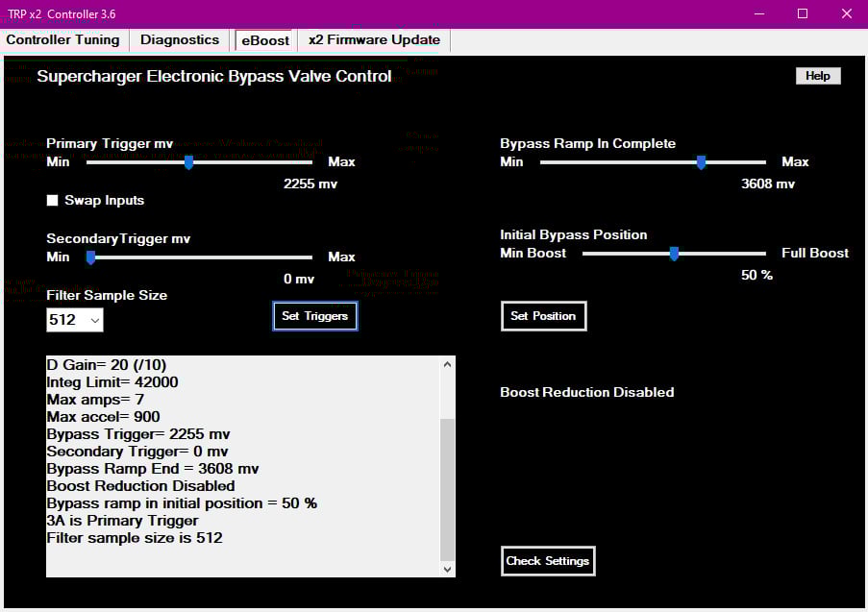Viewport: 868px width, 612px height.
Task: Click the 'Filter sample size is 512' log line
Action: click(135, 538)
